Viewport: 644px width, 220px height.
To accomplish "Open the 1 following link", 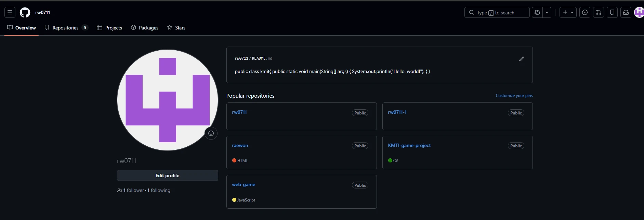I will (x=159, y=191).
